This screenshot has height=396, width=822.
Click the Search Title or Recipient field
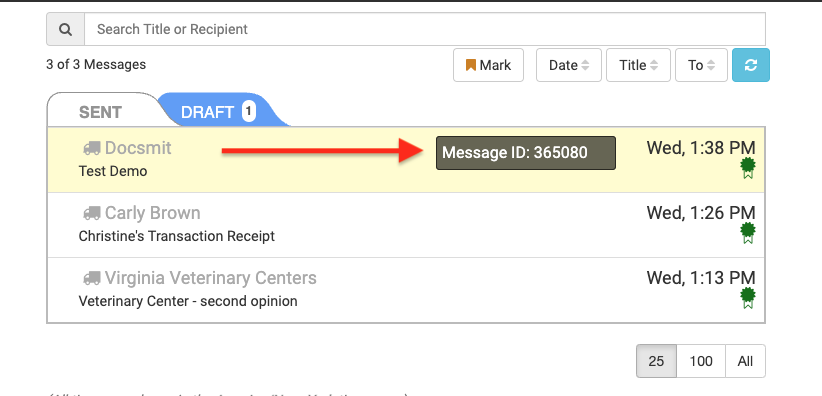click(425, 29)
